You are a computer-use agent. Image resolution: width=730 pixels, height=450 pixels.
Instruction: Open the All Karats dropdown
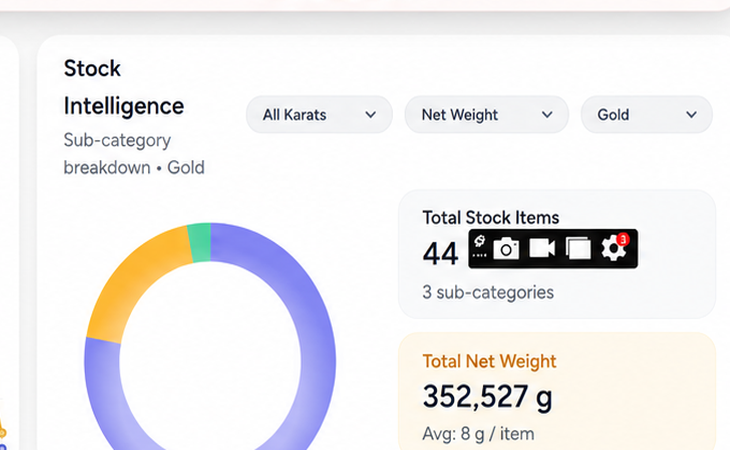point(319,114)
